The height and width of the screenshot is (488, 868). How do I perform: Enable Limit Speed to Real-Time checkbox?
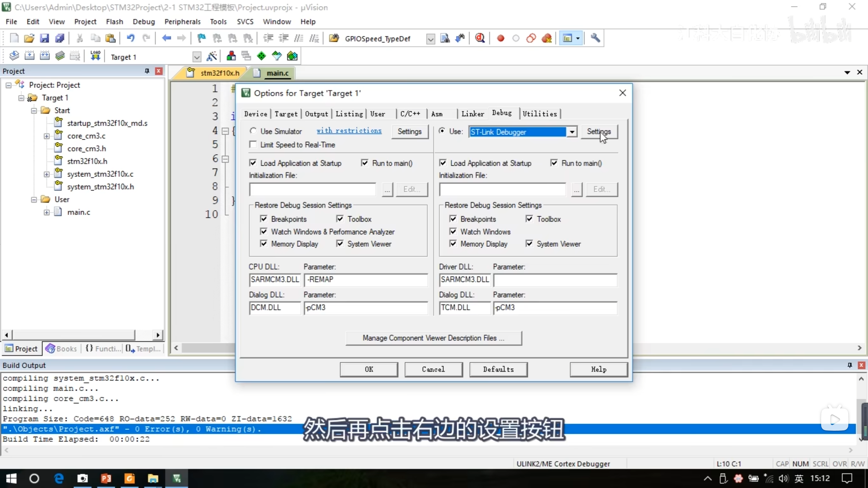coord(253,145)
